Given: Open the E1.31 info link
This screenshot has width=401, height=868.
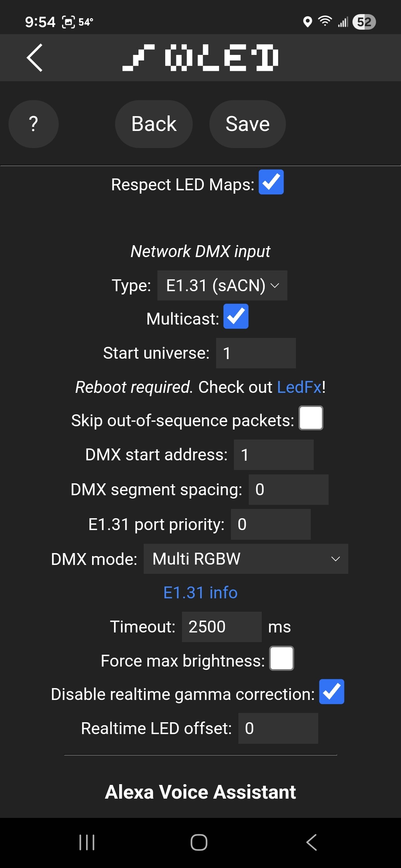Looking at the screenshot, I should 200,592.
